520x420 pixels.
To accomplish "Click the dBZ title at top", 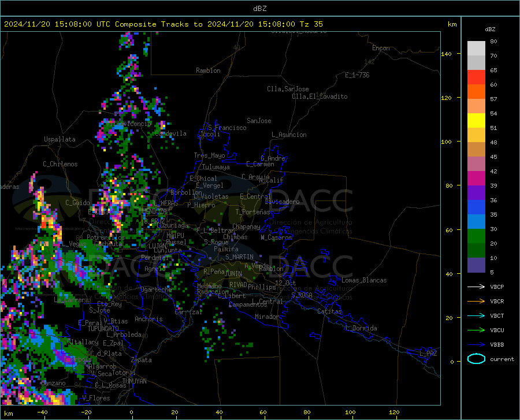I will point(259,9).
